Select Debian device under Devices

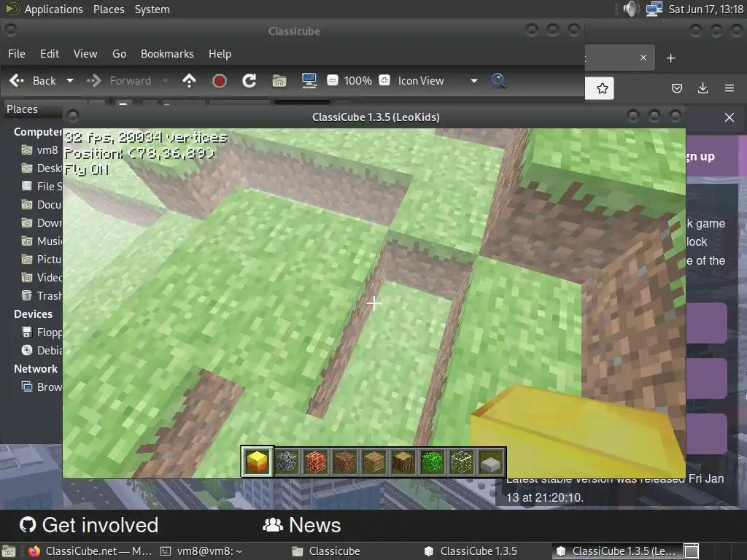pyautogui.click(x=41, y=351)
